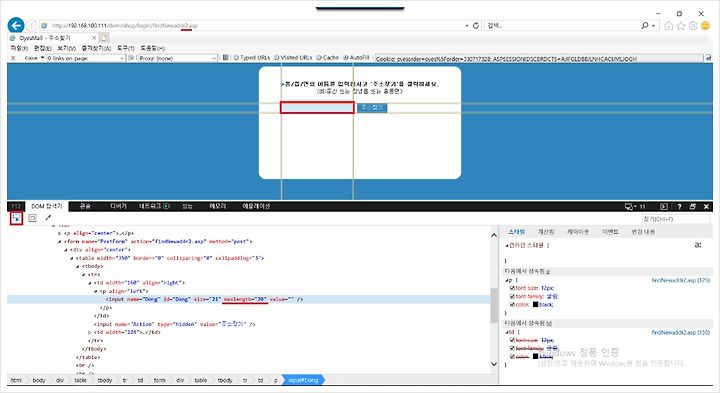
Task: Expand the td width="224" node
Action: 90,332
